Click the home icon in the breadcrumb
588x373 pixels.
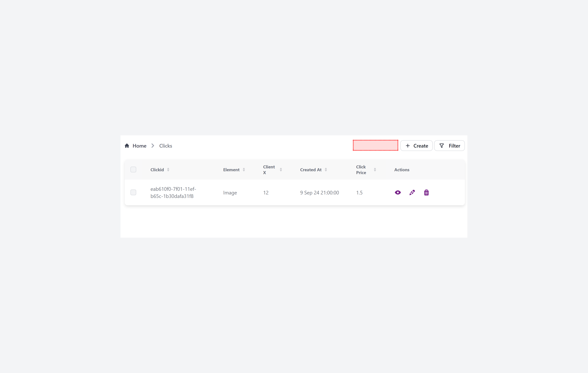(x=127, y=146)
